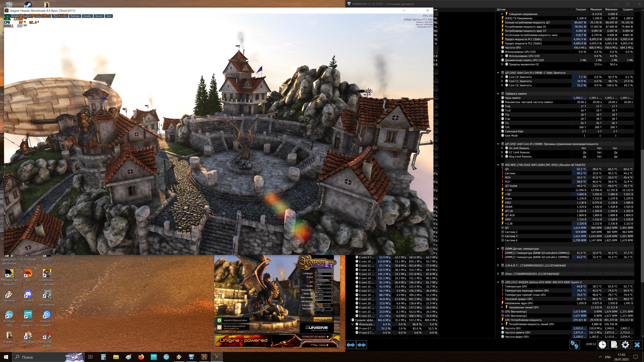
Task: Expand the S.M.A.R.T. CT2000MX500SSD1 group
Action: (498, 265)
